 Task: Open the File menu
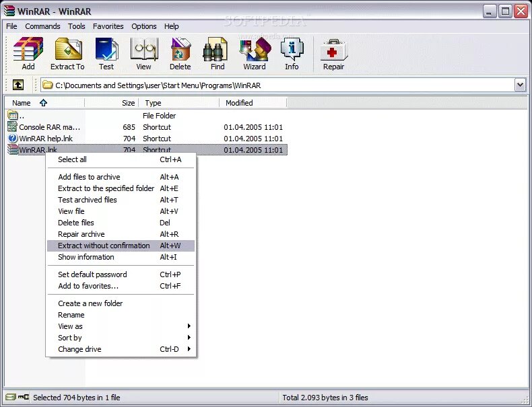tap(11, 26)
